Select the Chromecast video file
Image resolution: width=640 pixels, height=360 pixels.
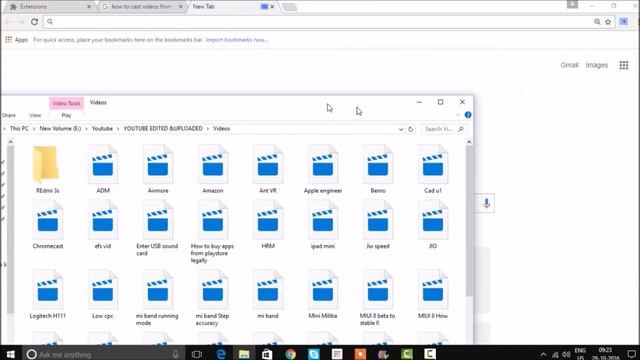click(47, 225)
